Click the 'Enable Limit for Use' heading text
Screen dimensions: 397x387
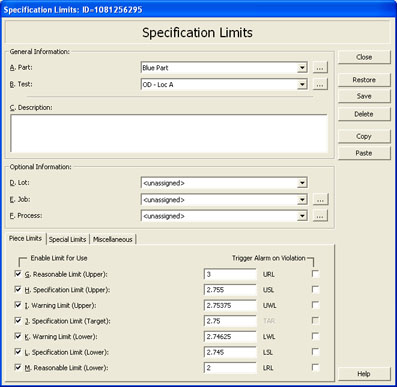tap(59, 258)
